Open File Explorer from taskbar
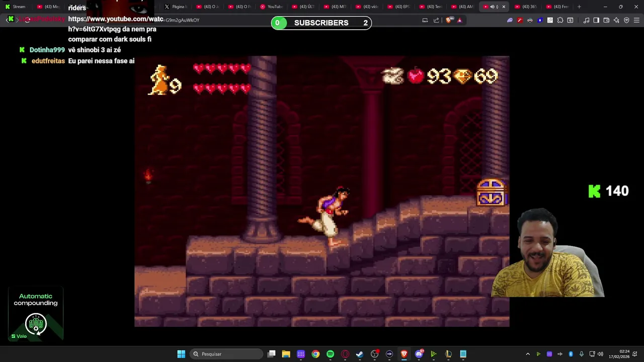Image resolution: width=644 pixels, height=362 pixels. (286, 354)
